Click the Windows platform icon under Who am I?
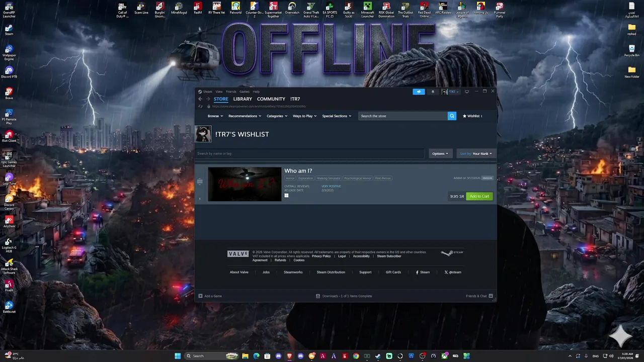 pyautogui.click(x=286, y=196)
